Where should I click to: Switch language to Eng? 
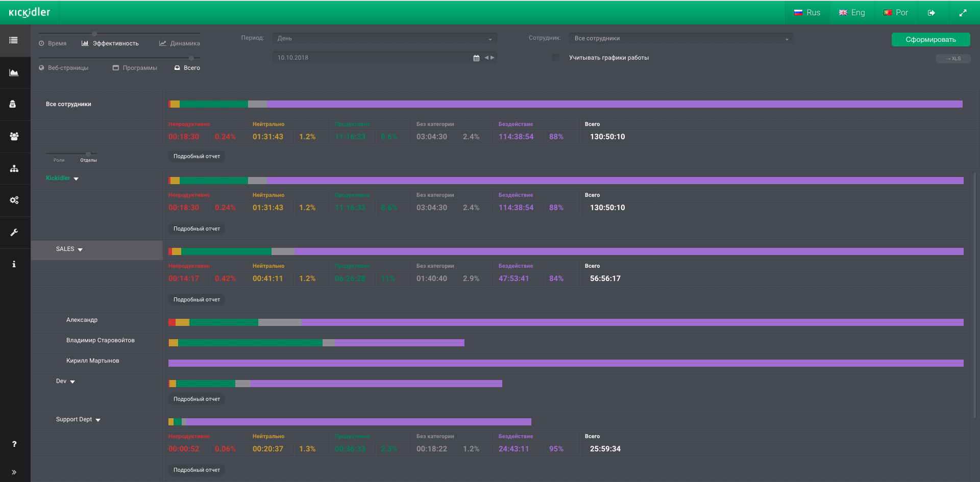coord(852,13)
